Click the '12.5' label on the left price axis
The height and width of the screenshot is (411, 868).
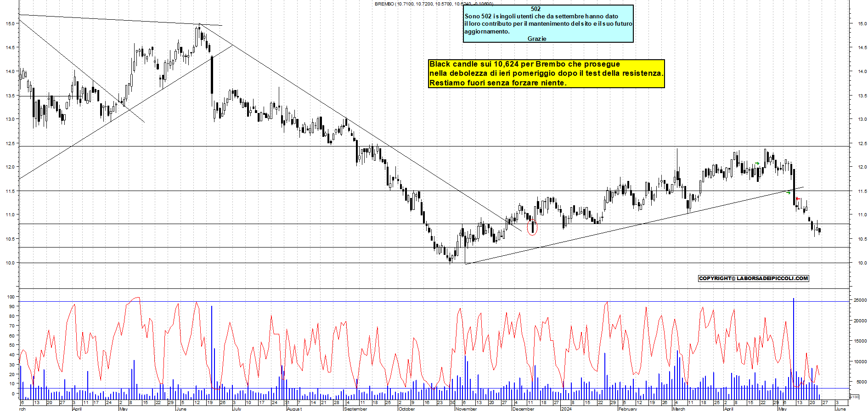coord(10,144)
